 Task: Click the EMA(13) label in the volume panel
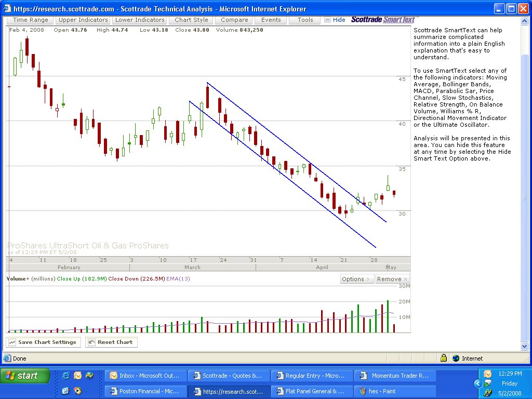[178, 278]
